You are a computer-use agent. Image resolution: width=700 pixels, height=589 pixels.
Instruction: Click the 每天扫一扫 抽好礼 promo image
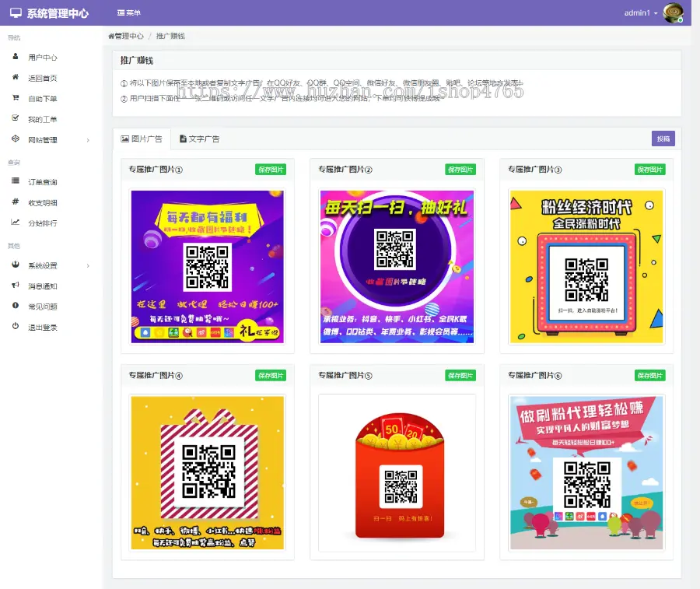(397, 267)
